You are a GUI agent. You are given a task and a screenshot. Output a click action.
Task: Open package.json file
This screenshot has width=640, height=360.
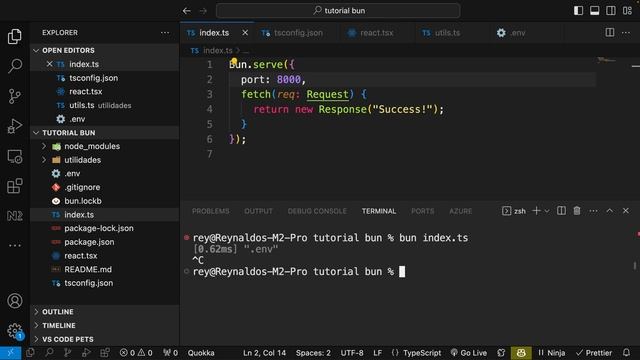click(x=104, y=242)
